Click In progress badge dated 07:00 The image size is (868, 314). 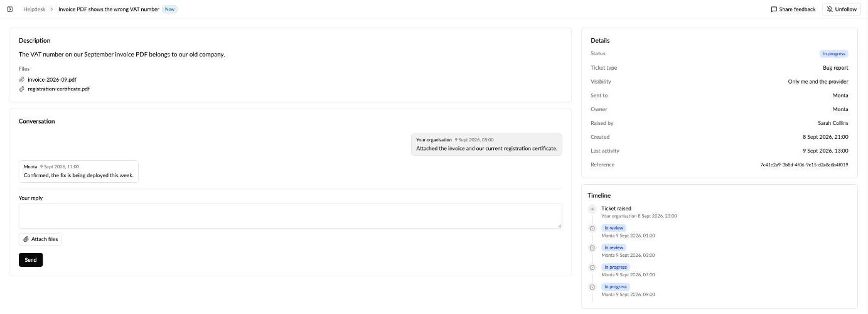pos(615,267)
